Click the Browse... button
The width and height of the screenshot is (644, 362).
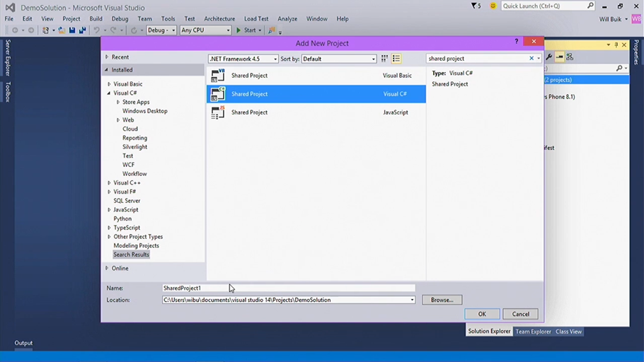[442, 300]
